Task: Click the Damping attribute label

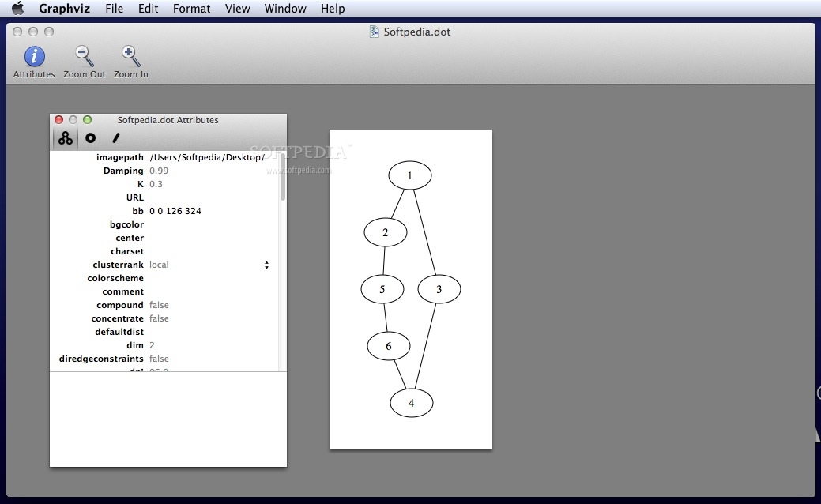Action: click(x=123, y=171)
